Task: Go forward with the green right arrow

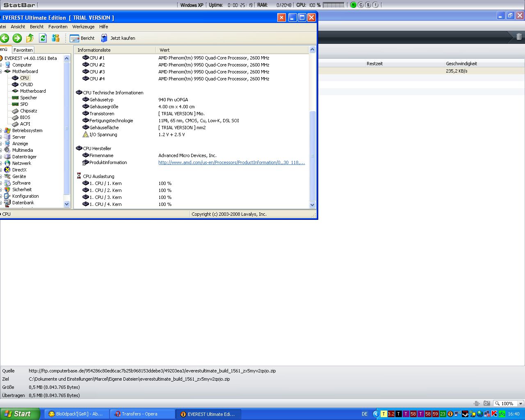Action: click(17, 38)
